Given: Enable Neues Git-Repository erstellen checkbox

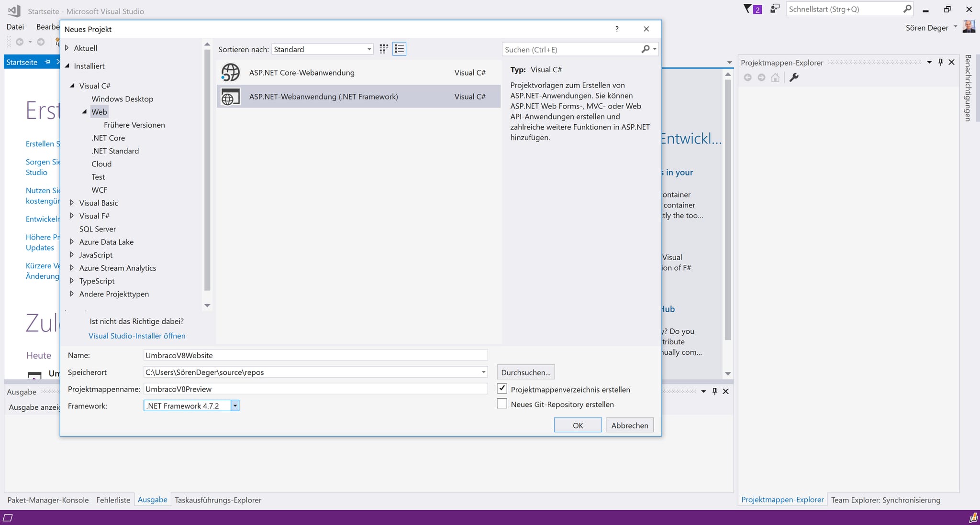Looking at the screenshot, I should (502, 404).
